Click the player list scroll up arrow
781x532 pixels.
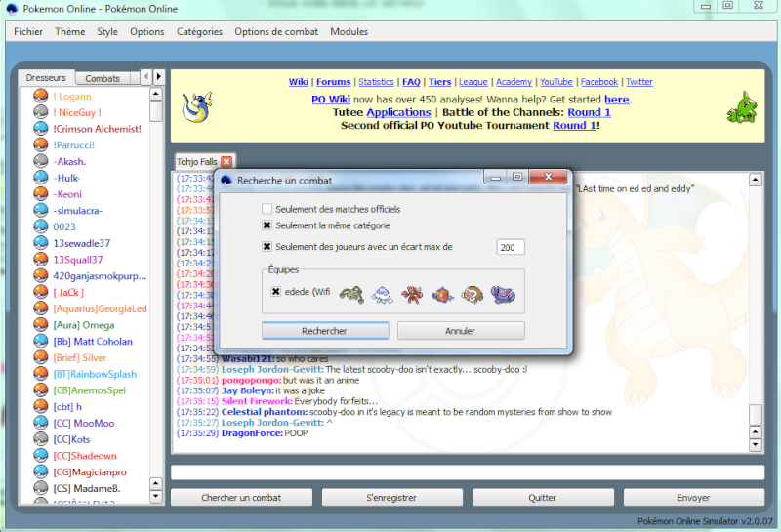click(x=156, y=94)
